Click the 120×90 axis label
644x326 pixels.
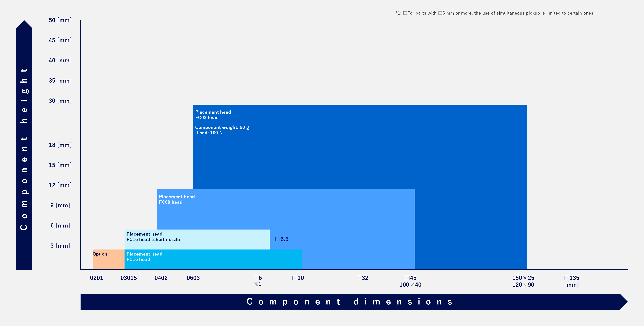[x=523, y=285]
